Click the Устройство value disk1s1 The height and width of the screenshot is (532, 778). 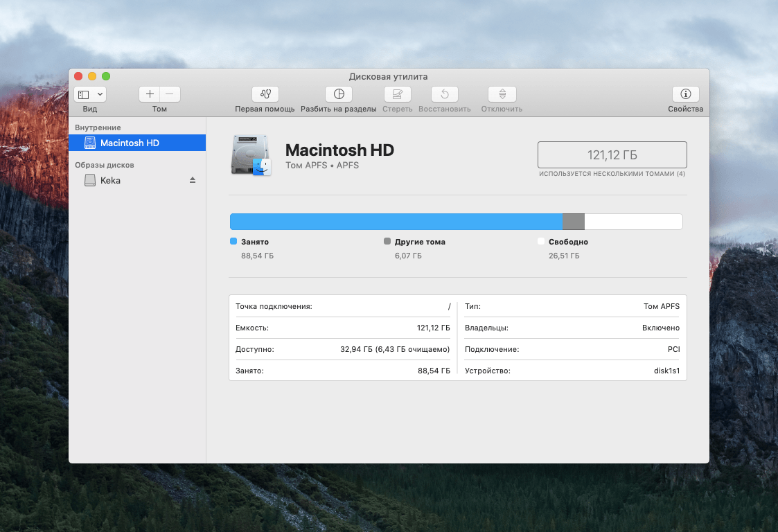667,371
